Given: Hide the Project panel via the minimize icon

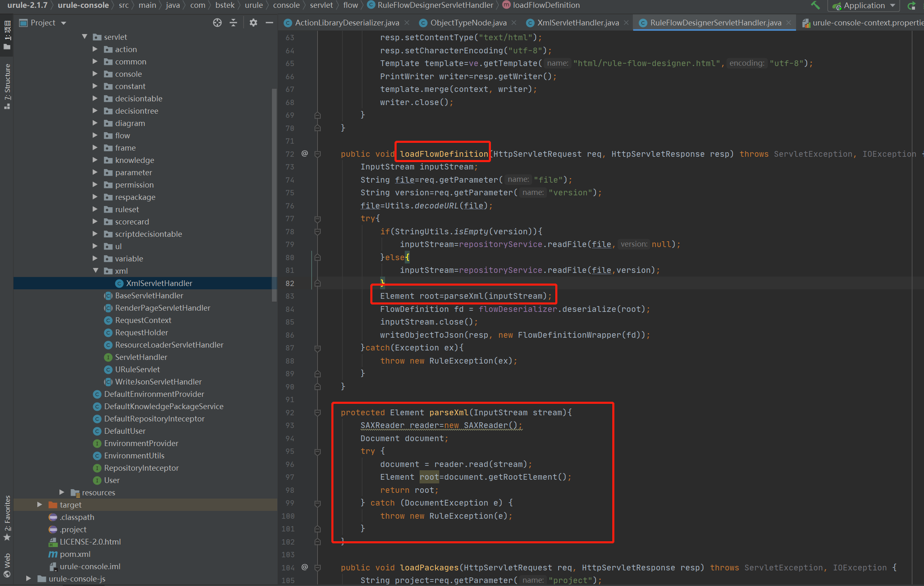Looking at the screenshot, I should (x=269, y=23).
